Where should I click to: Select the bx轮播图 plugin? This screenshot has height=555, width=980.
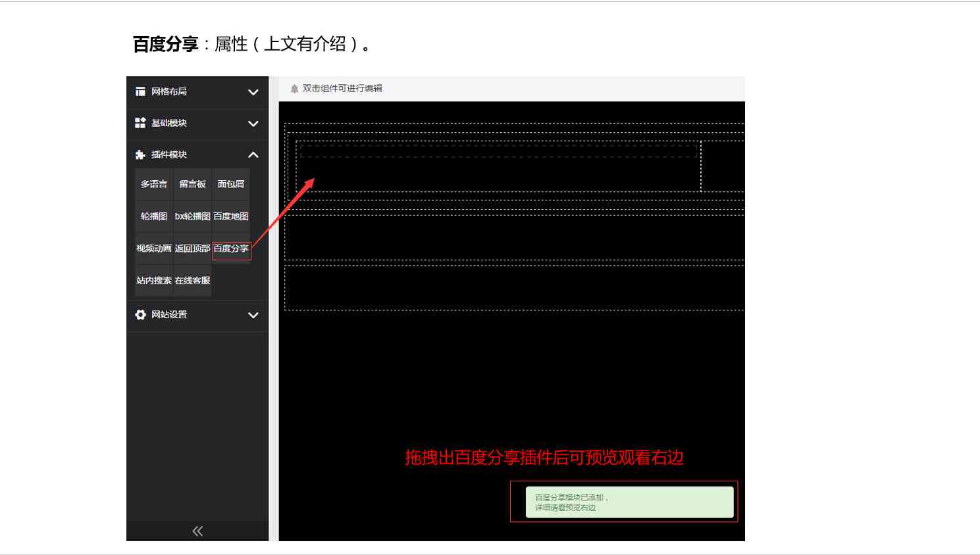193,216
